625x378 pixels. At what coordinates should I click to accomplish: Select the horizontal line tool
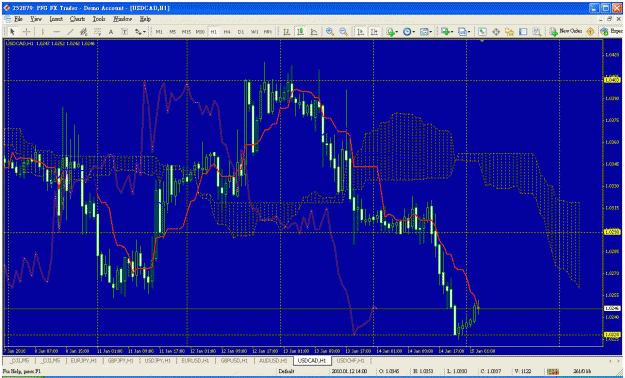56,32
